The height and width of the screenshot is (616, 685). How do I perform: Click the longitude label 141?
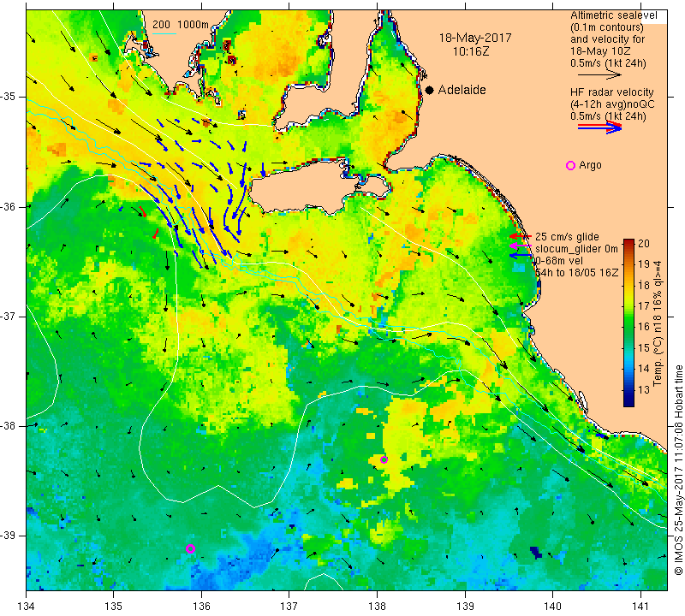pyautogui.click(x=640, y=607)
